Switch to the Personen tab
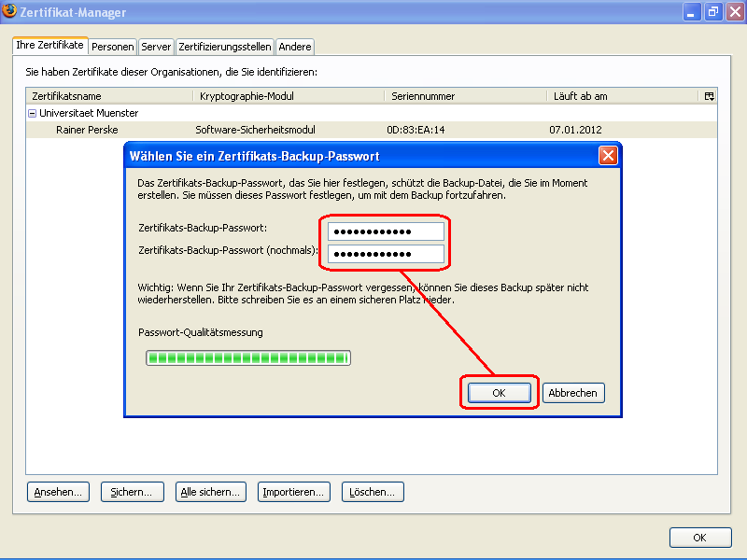 click(x=112, y=46)
